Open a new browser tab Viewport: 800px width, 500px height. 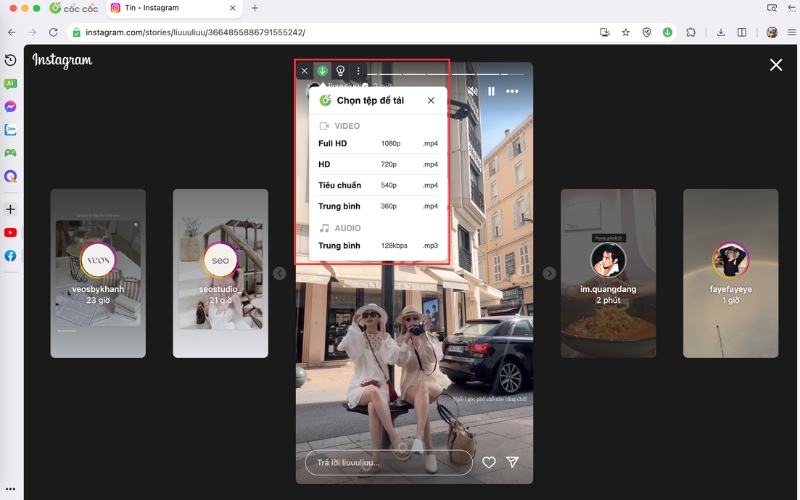pos(255,8)
